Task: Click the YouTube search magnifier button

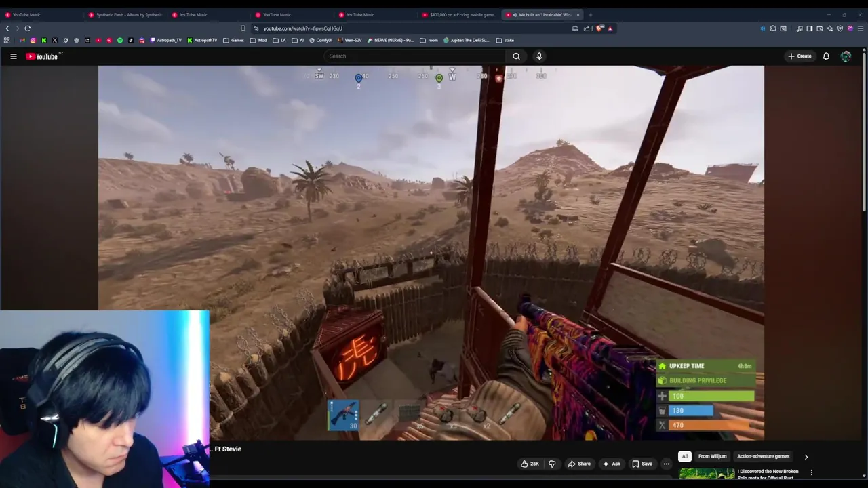Action: coord(516,56)
